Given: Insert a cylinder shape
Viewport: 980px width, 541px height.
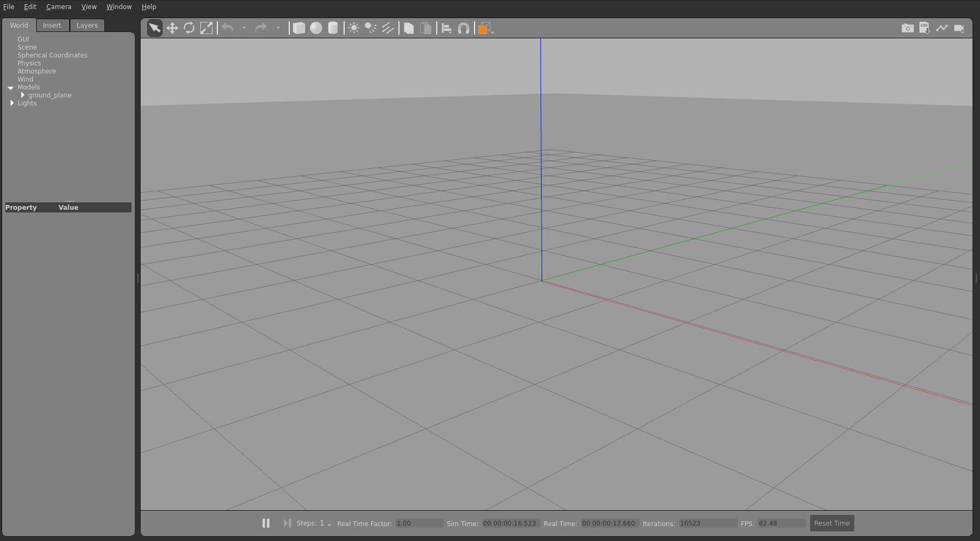Looking at the screenshot, I should tap(333, 28).
